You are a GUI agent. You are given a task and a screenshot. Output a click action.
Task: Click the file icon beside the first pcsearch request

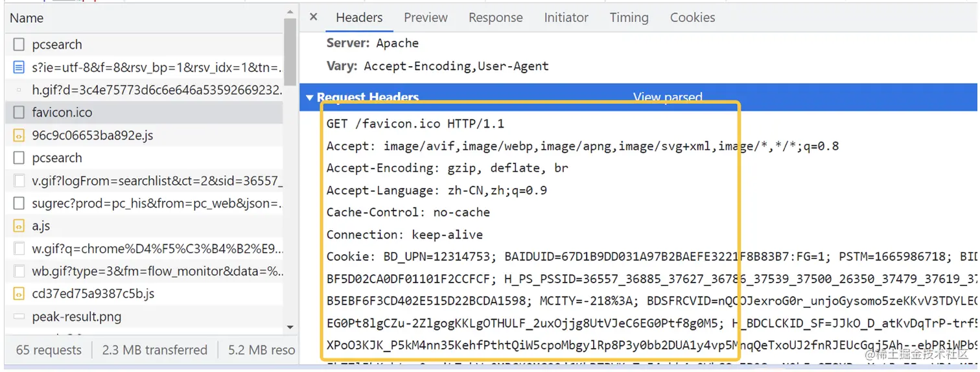19,45
